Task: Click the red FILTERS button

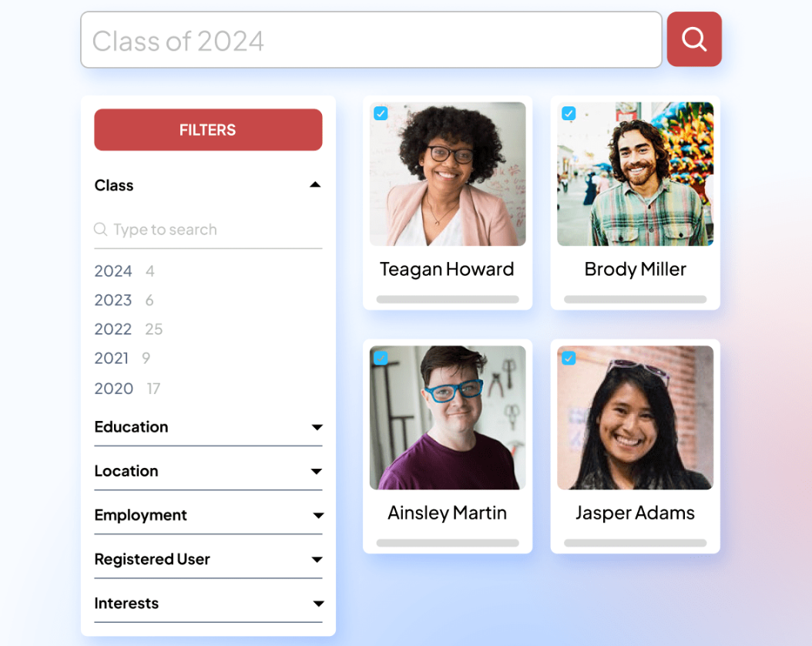Action: [x=208, y=130]
